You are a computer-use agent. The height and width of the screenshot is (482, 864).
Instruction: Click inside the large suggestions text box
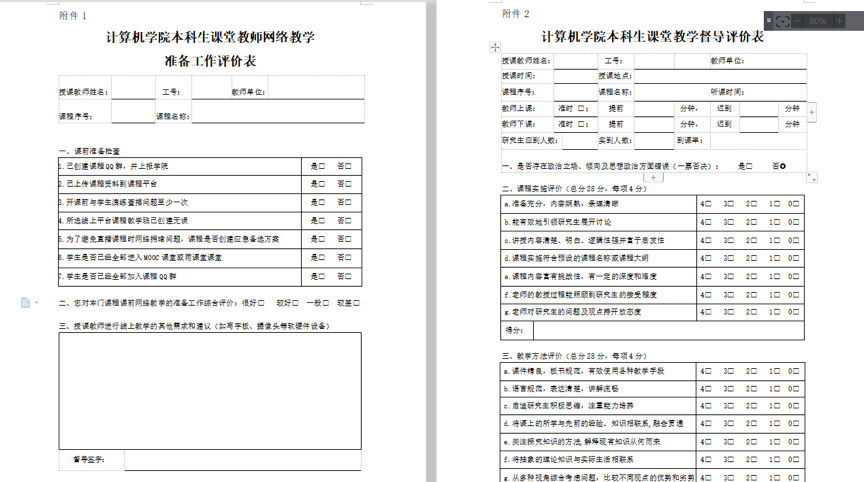coord(209,388)
